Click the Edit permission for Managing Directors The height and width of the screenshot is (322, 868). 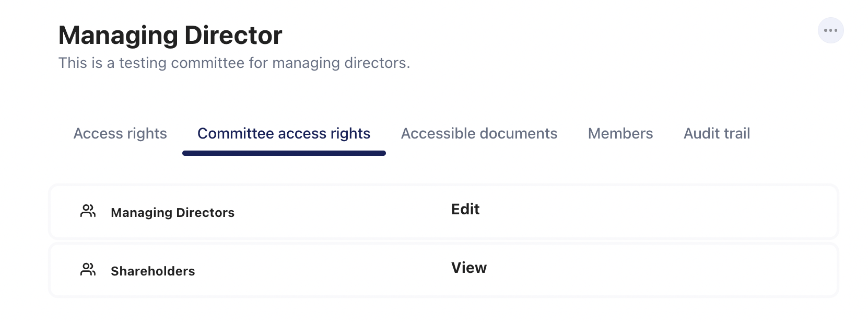[x=465, y=210]
